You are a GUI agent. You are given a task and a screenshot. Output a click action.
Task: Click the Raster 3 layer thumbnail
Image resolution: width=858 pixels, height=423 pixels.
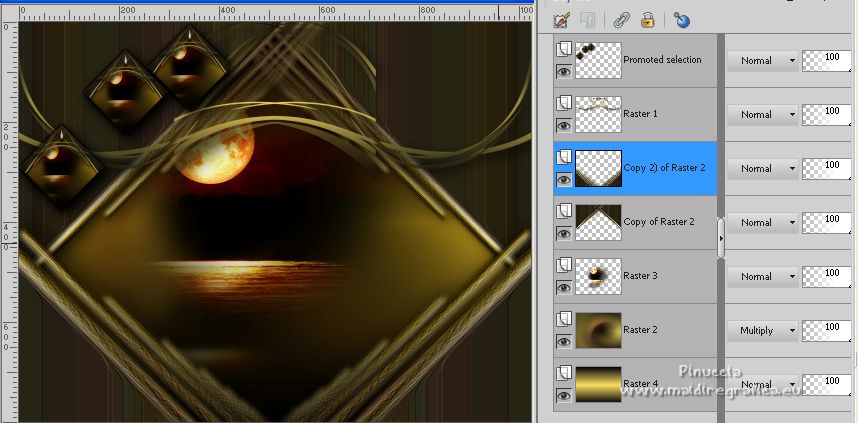coord(599,276)
